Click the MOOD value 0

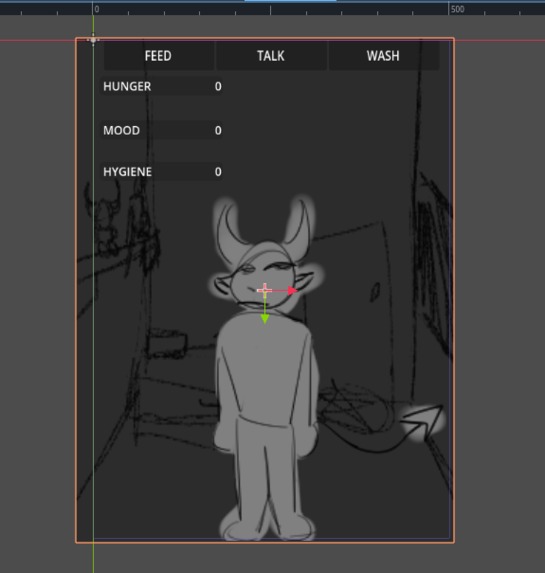click(x=218, y=130)
